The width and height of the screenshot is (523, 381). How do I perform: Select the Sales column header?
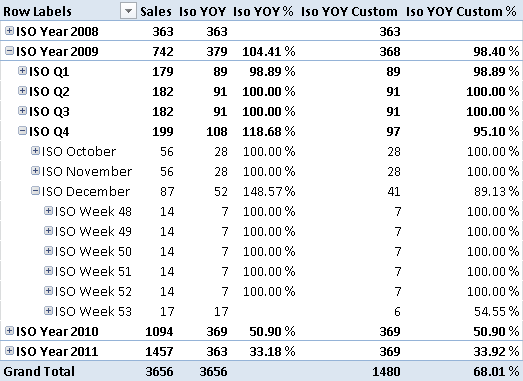[156, 12]
